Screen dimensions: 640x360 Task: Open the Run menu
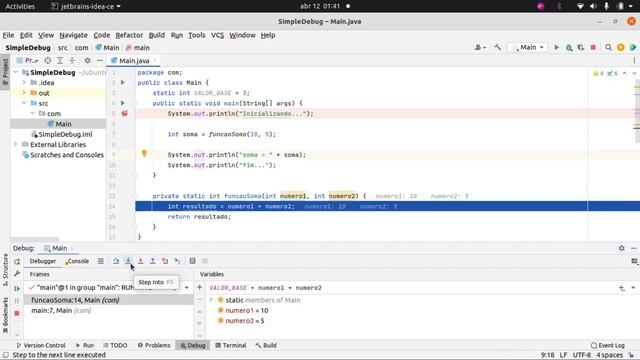(x=177, y=35)
